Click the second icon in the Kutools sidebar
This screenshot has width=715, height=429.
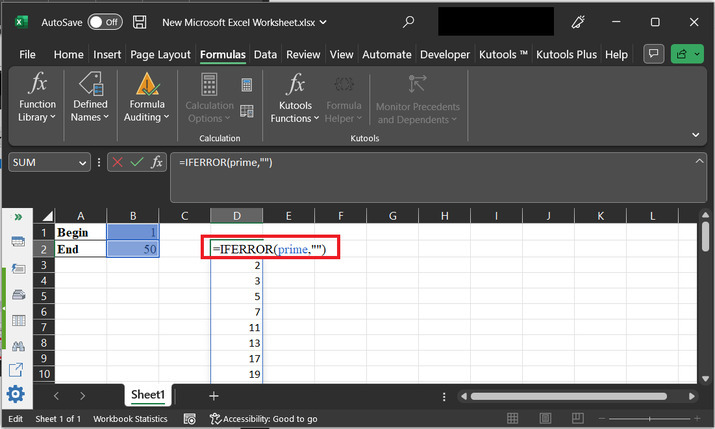pyautogui.click(x=18, y=269)
